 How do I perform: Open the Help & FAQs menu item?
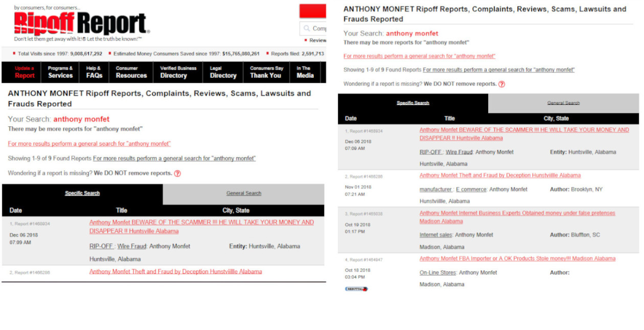94,72
